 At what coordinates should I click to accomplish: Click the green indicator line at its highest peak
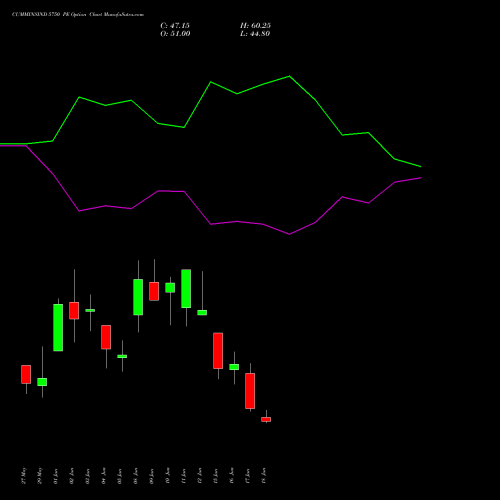pyautogui.click(x=289, y=76)
